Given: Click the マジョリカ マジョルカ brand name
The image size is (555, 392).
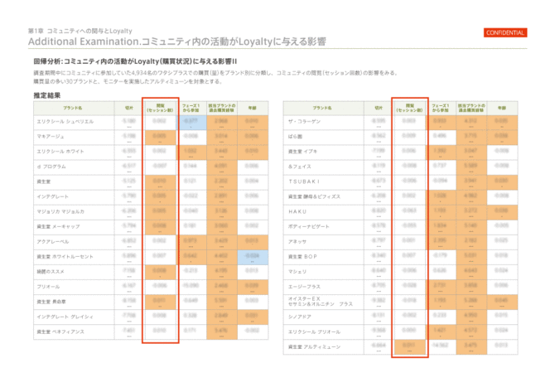Looking at the screenshot, I should click(x=60, y=211).
